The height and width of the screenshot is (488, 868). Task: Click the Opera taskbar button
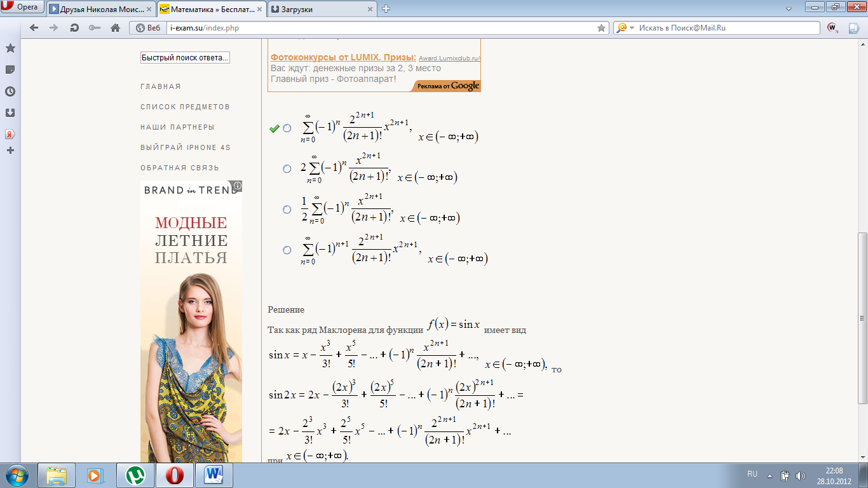point(174,475)
